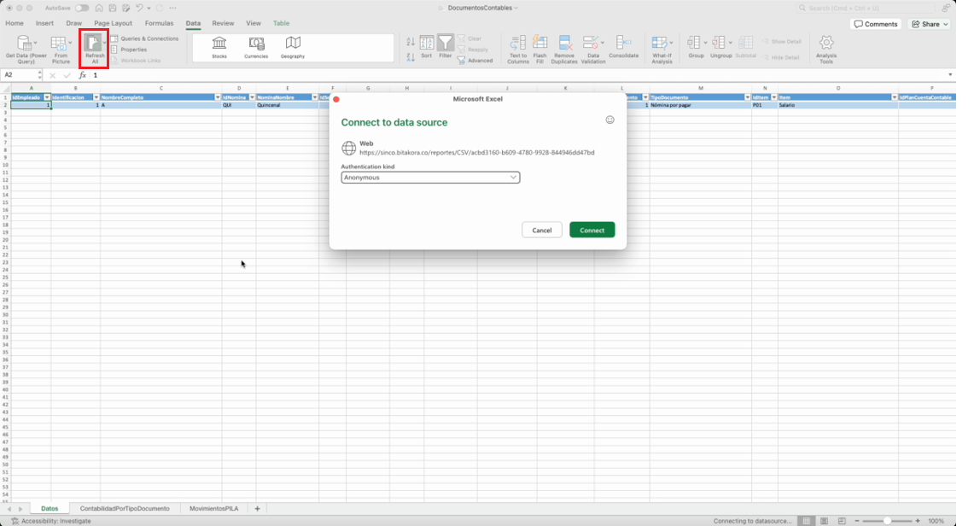Open the Share button dropdown arrow
This screenshot has height=526, width=980.
point(946,25)
